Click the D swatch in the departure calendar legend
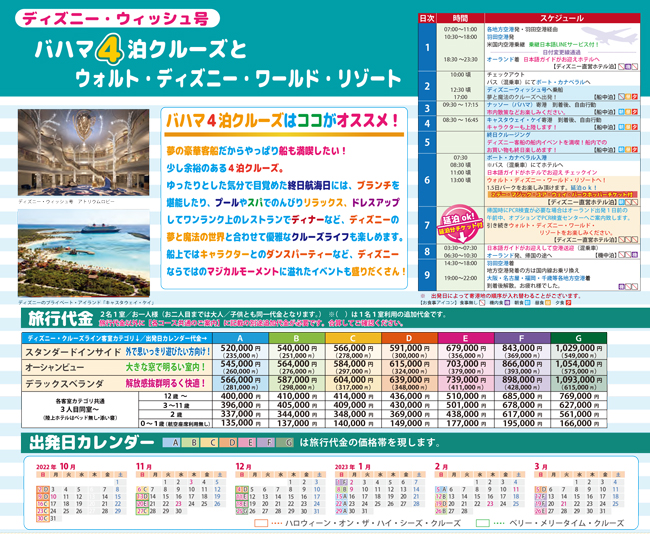The image size is (650, 534). pyautogui.click(x=228, y=442)
